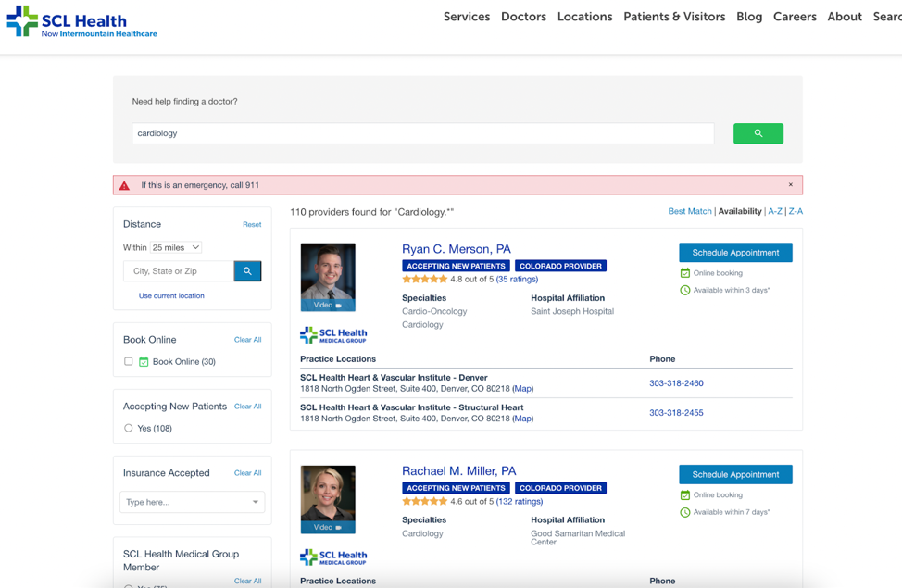Viewport: 902px width, 588px height.
Task: Dismiss the emergency 911 alert banner
Action: pos(790,184)
